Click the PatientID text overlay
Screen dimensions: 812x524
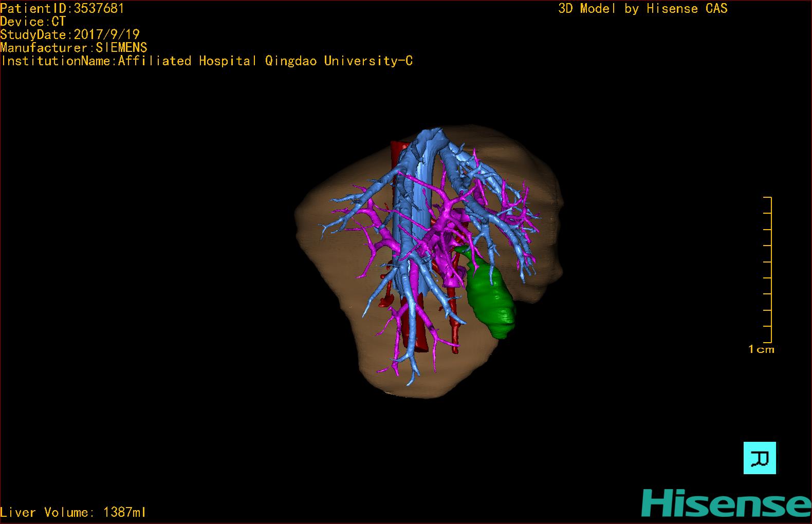pyautogui.click(x=62, y=8)
